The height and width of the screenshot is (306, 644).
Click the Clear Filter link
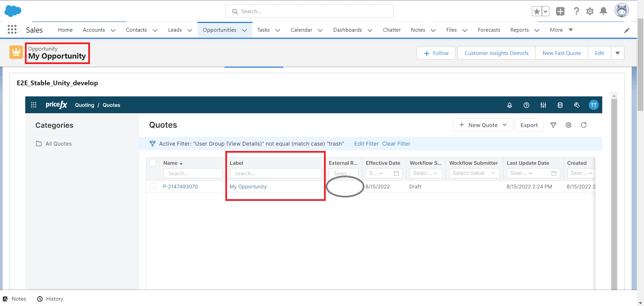tap(396, 144)
